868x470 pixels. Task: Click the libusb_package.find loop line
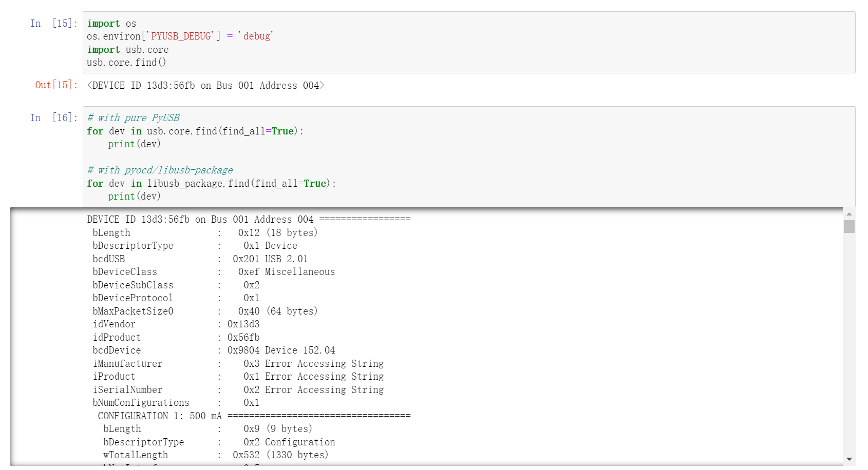(x=211, y=184)
